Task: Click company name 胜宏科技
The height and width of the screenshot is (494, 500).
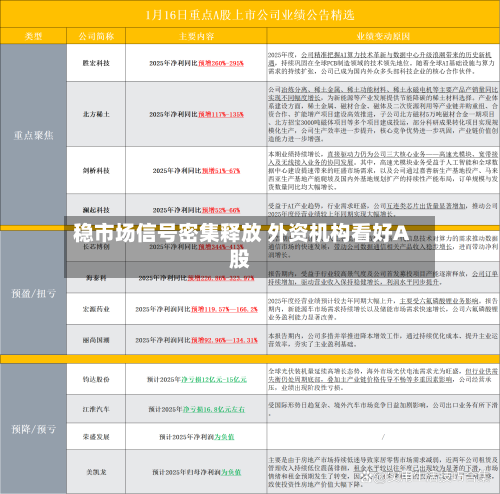Action: click(96, 63)
